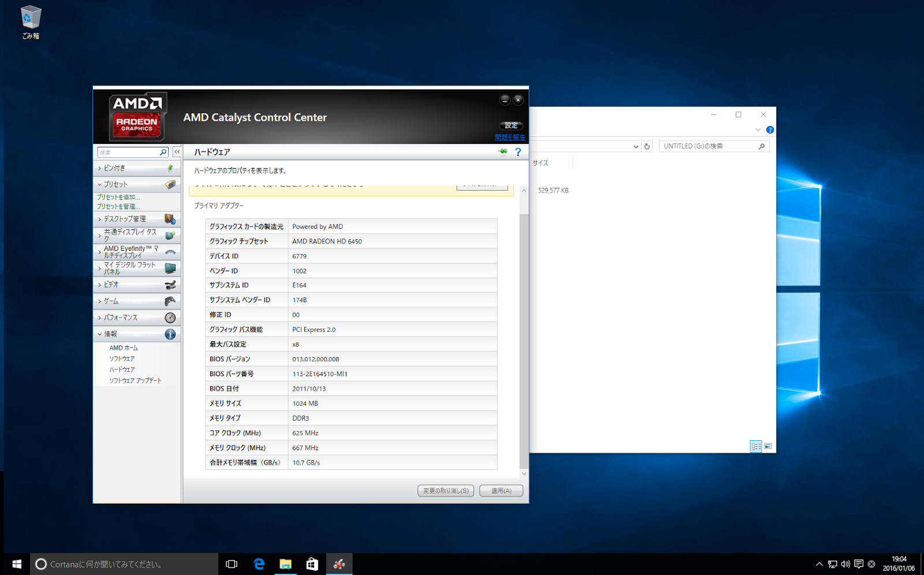Switch Explorer to large icons view
Screen dimensions: 924x575
click(x=768, y=446)
